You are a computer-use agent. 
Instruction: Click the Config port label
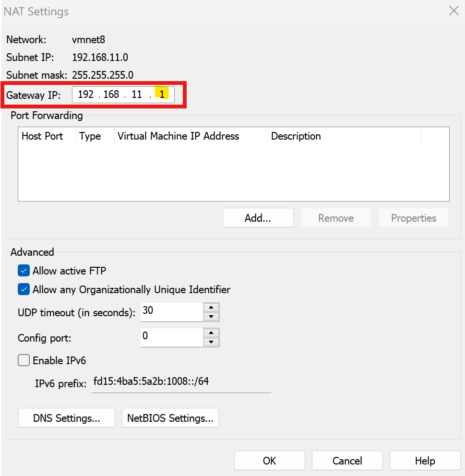pyautogui.click(x=44, y=338)
